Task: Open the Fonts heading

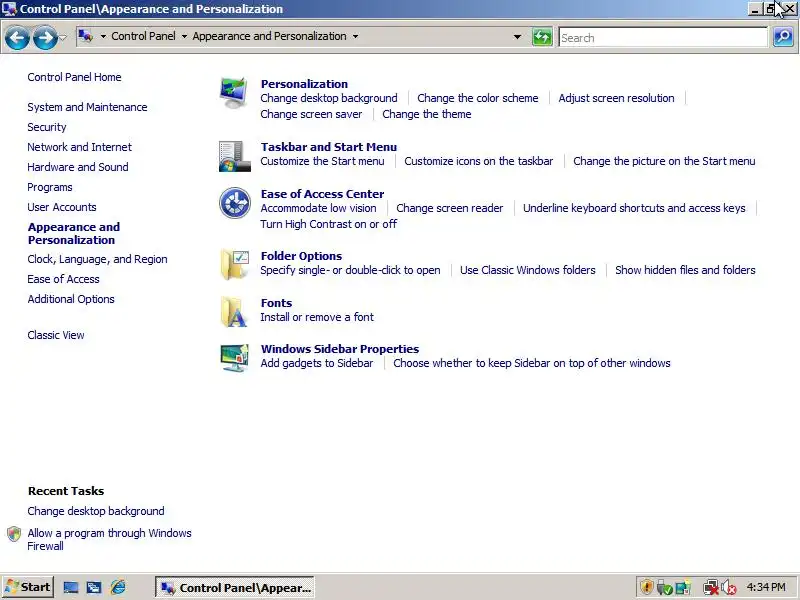Action: (276, 303)
